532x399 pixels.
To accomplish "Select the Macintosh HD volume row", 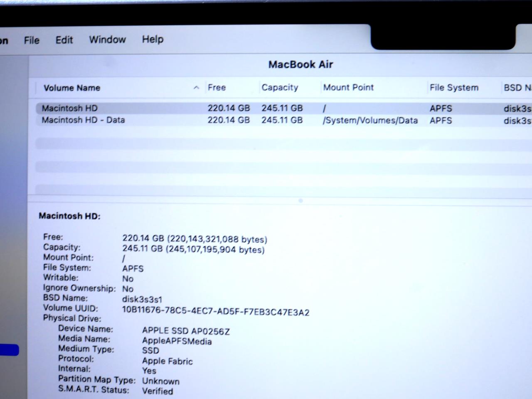I will [x=283, y=108].
